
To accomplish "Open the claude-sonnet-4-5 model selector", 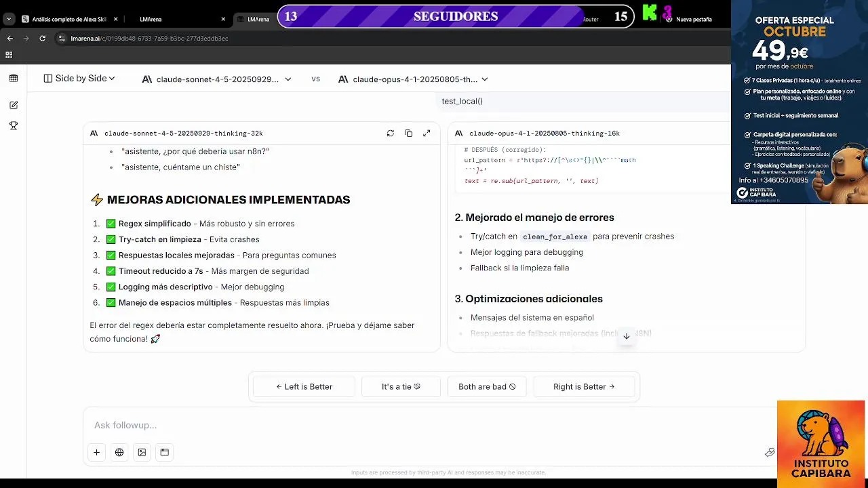I will click(216, 79).
